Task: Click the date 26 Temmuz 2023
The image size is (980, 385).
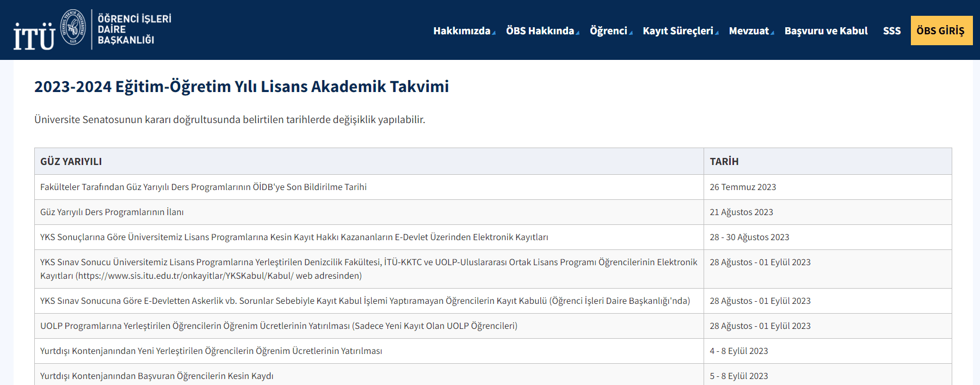Action: pyautogui.click(x=743, y=187)
